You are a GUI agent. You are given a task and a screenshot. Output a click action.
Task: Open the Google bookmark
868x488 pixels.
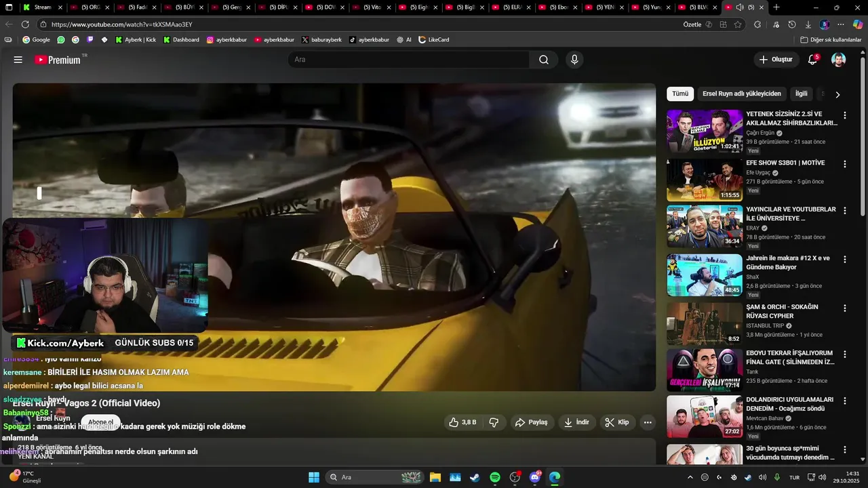click(37, 39)
